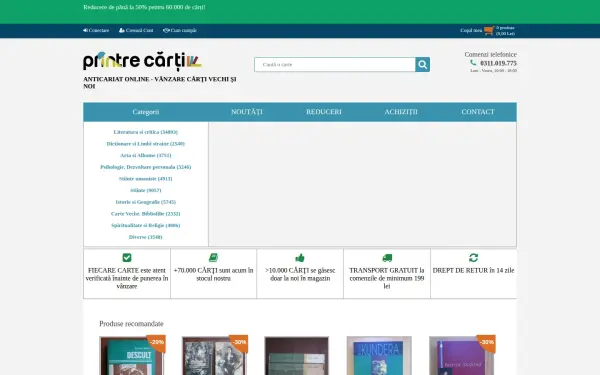
Task: Click the Printre Cărți logo
Action: (142, 61)
